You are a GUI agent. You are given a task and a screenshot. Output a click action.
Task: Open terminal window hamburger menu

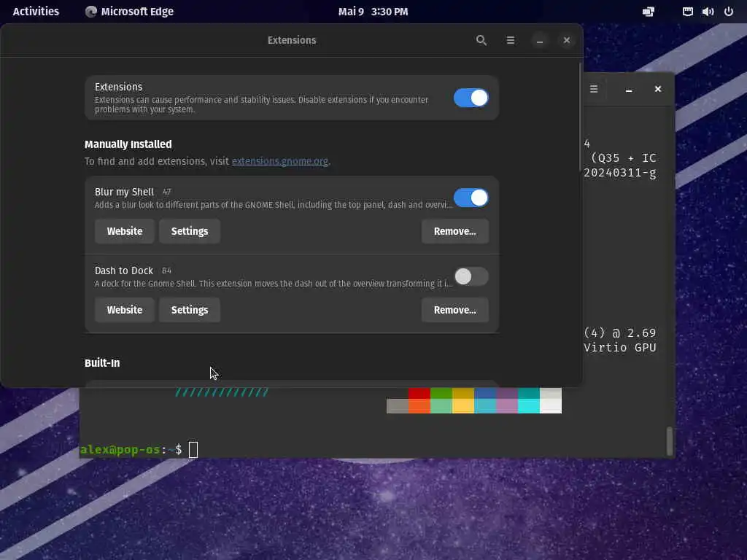click(x=594, y=89)
